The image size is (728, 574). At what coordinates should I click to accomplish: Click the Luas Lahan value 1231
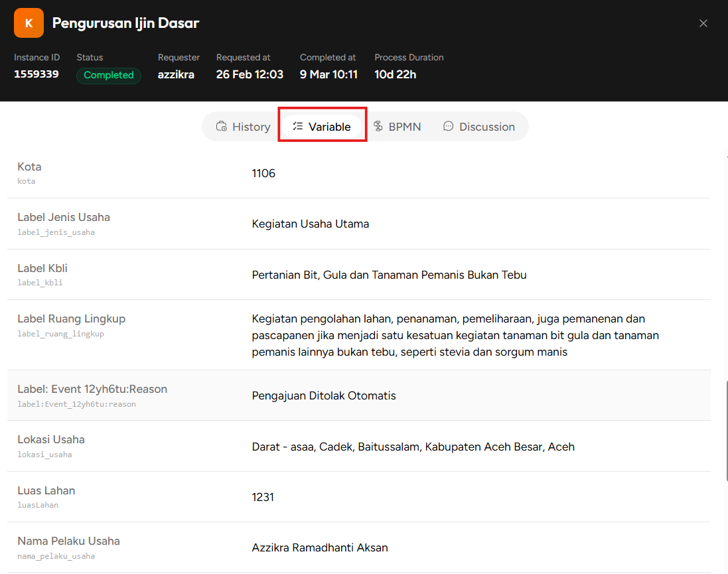click(x=263, y=498)
